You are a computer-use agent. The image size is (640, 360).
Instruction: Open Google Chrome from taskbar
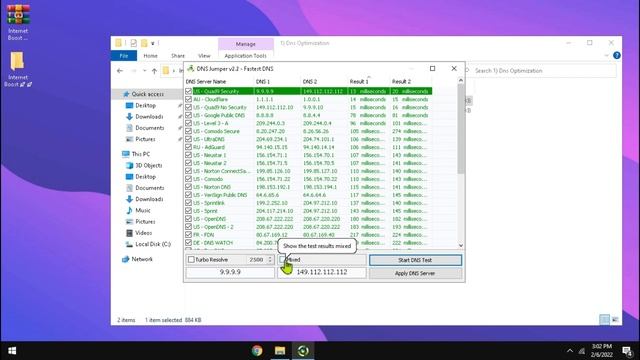257,351
